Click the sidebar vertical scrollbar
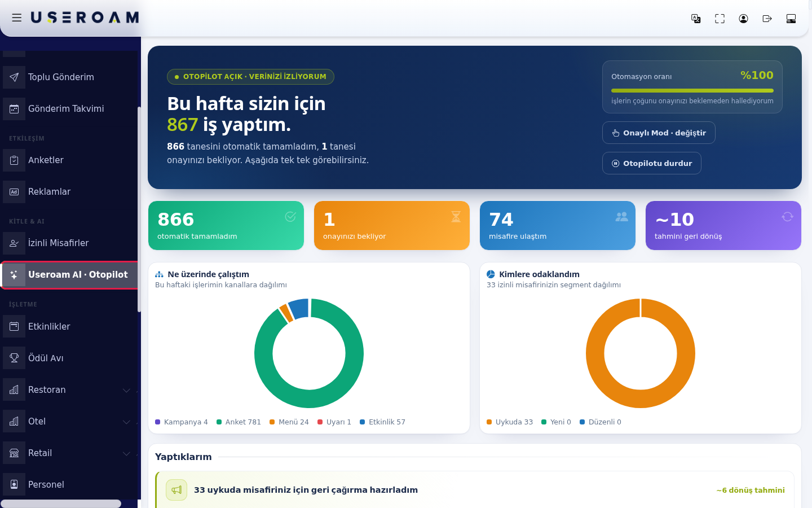The height and width of the screenshot is (508, 812). tap(139, 209)
